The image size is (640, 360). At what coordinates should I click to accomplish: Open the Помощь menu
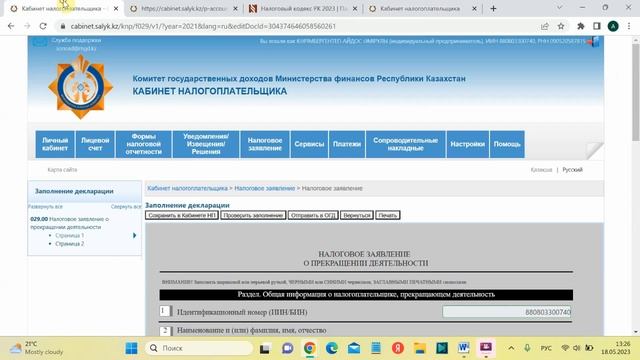pyautogui.click(x=507, y=144)
